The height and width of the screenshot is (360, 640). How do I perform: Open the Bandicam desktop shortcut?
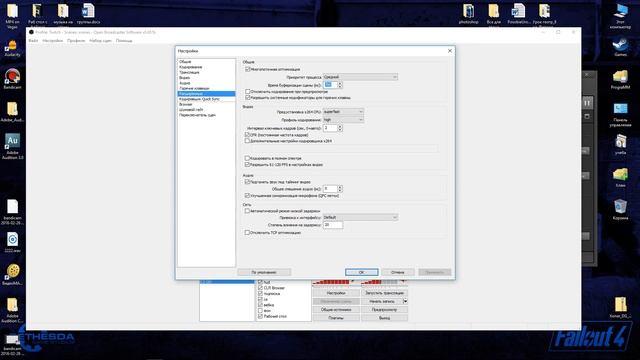tap(12, 79)
